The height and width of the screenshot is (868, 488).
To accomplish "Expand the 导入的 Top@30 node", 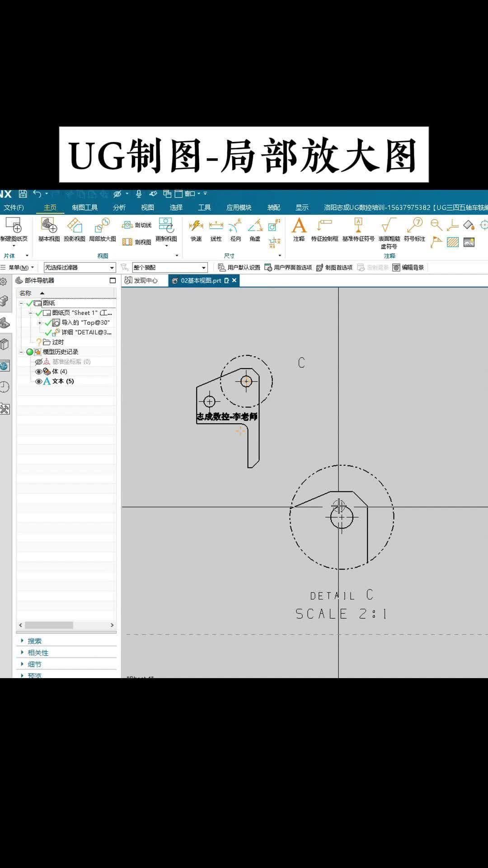I will coord(40,323).
